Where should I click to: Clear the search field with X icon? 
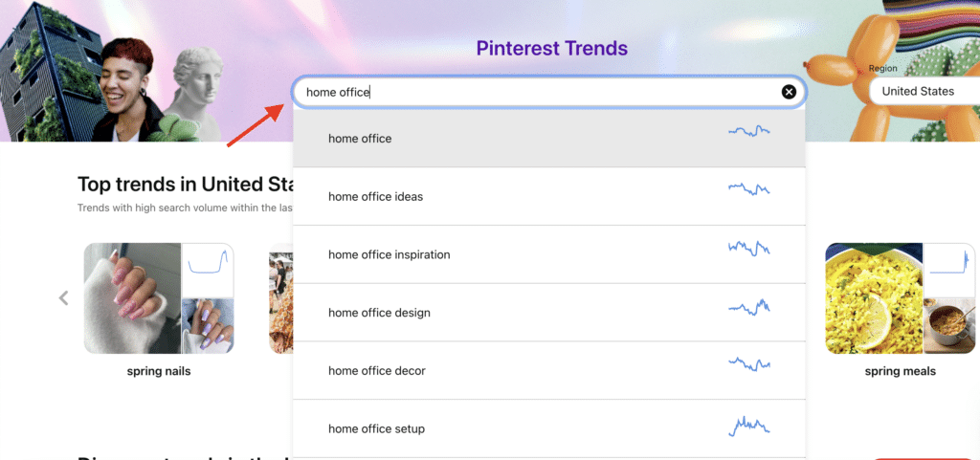[789, 92]
